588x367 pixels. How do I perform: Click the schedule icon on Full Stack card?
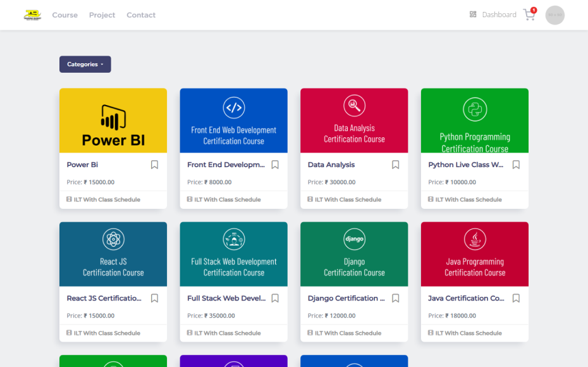click(190, 333)
